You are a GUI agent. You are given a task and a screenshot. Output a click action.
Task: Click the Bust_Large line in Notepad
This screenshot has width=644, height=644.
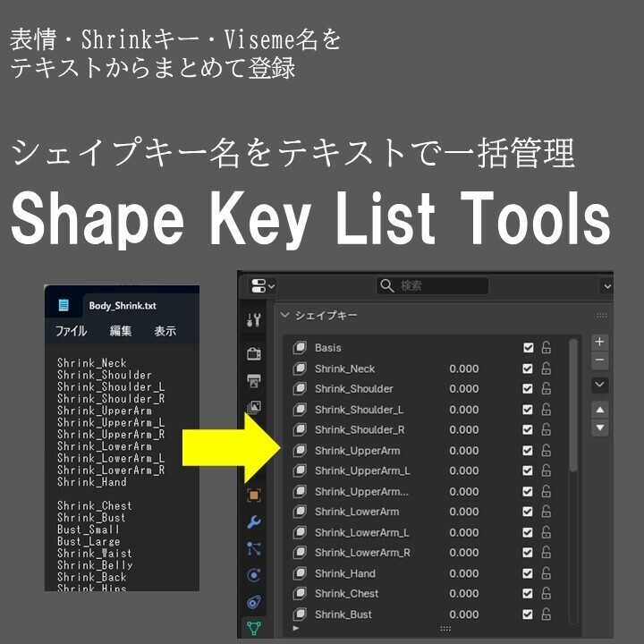tap(89, 541)
